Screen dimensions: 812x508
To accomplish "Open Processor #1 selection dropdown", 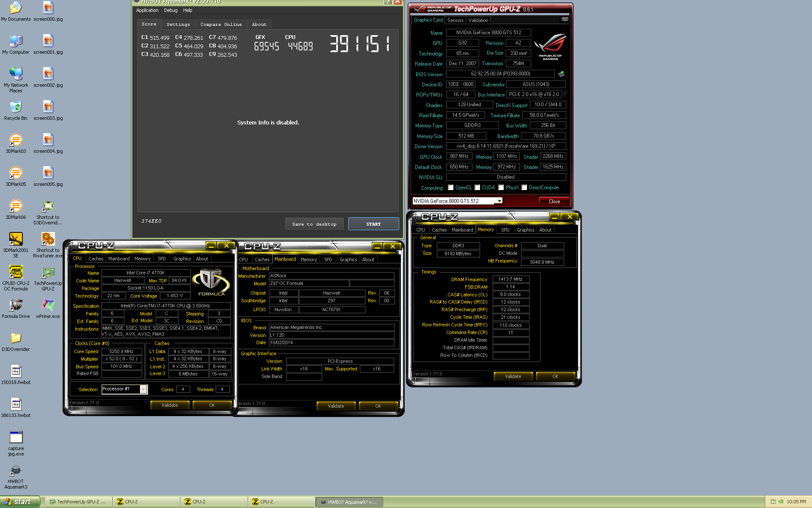I will [143, 389].
